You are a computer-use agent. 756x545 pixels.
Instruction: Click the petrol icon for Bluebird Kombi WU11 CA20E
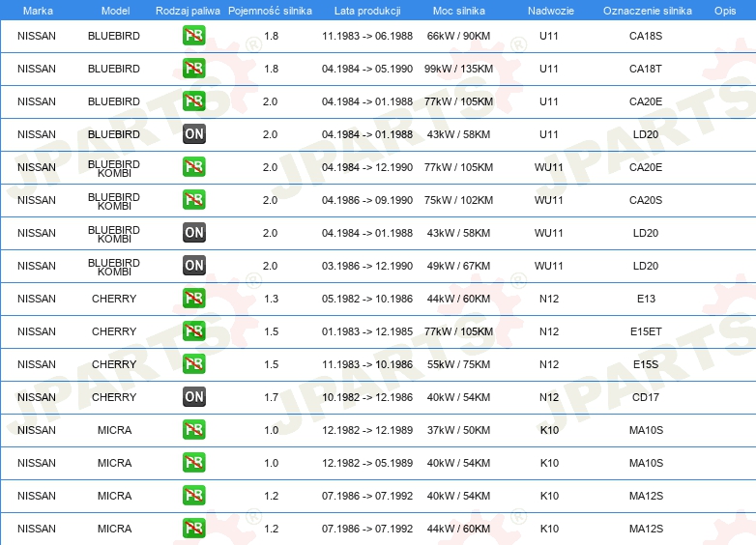pyautogui.click(x=193, y=167)
